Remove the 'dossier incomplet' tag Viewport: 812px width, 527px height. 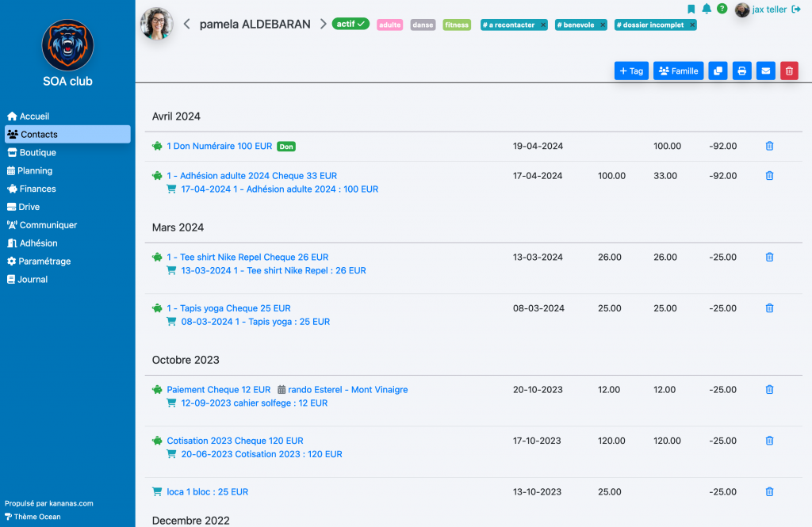(692, 25)
